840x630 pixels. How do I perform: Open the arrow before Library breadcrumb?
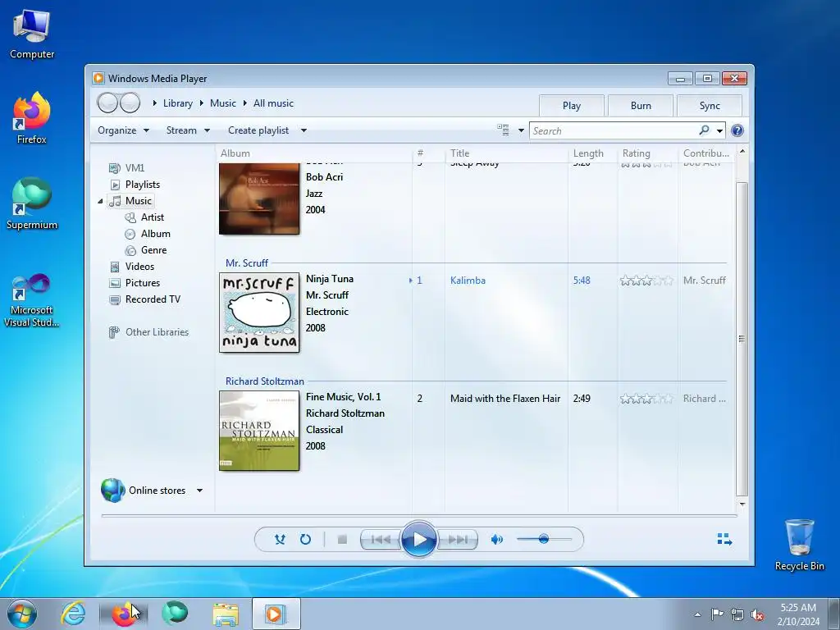(x=155, y=103)
